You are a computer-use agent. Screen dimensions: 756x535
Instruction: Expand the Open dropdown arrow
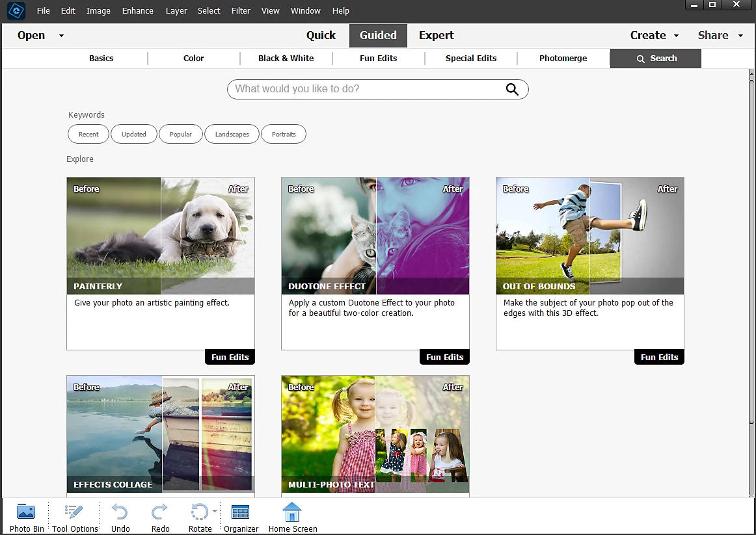pos(61,36)
